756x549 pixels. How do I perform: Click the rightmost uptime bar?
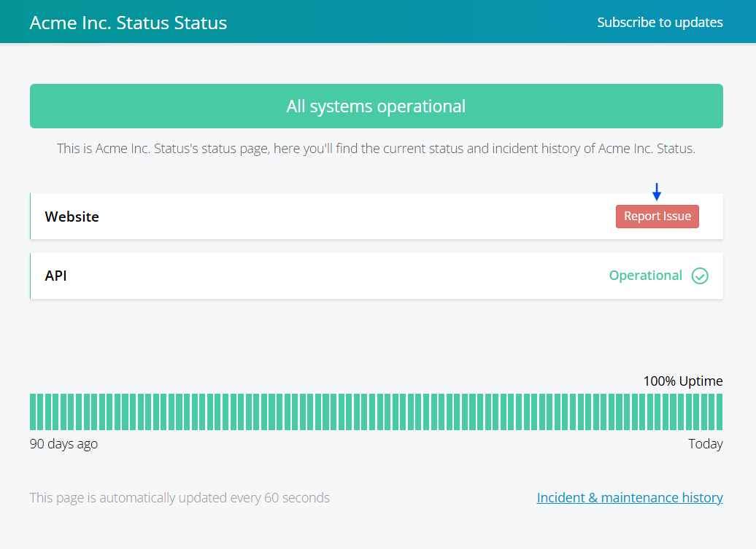pyautogui.click(x=720, y=412)
